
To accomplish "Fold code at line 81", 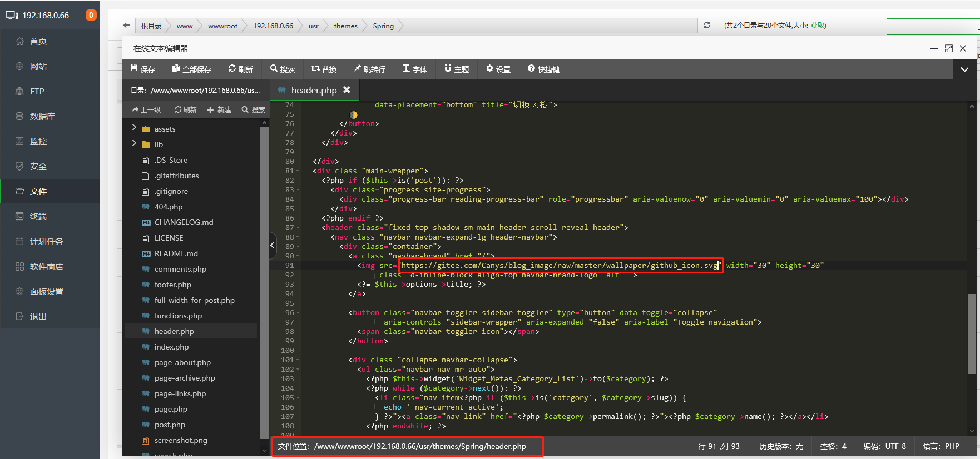I will click(298, 171).
